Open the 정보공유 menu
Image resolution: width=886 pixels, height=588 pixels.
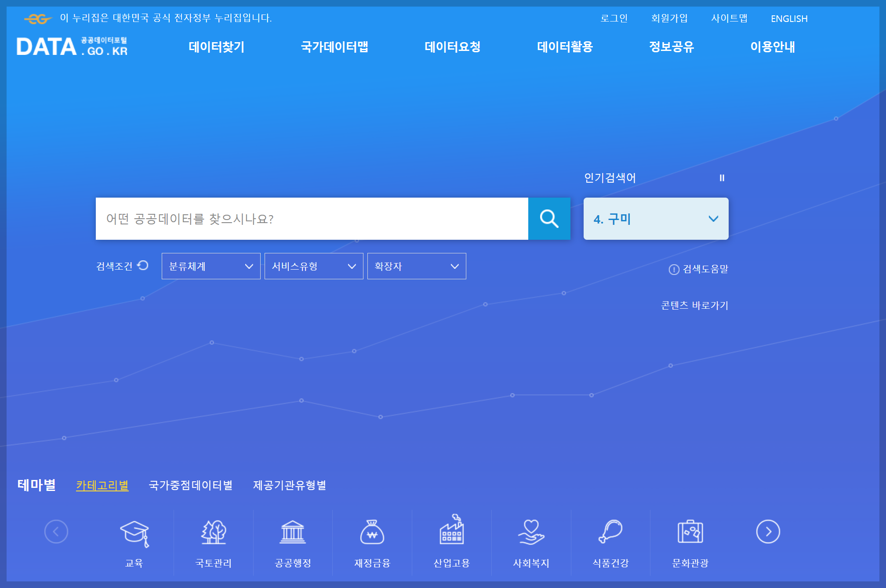point(672,47)
